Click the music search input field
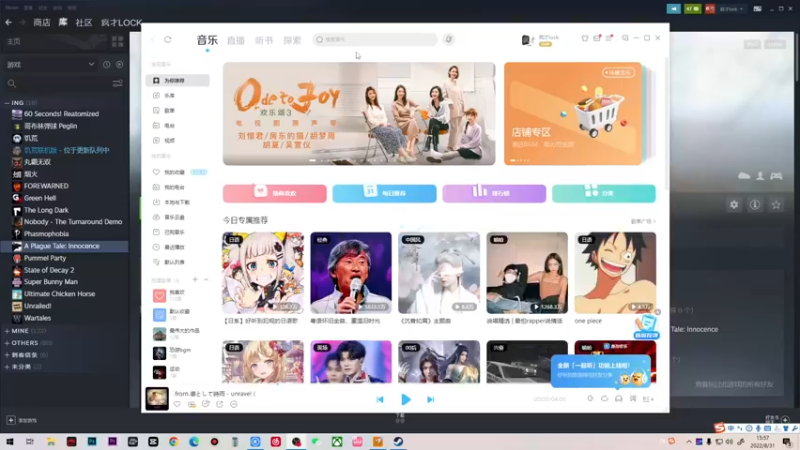The height and width of the screenshot is (450, 800). point(375,39)
